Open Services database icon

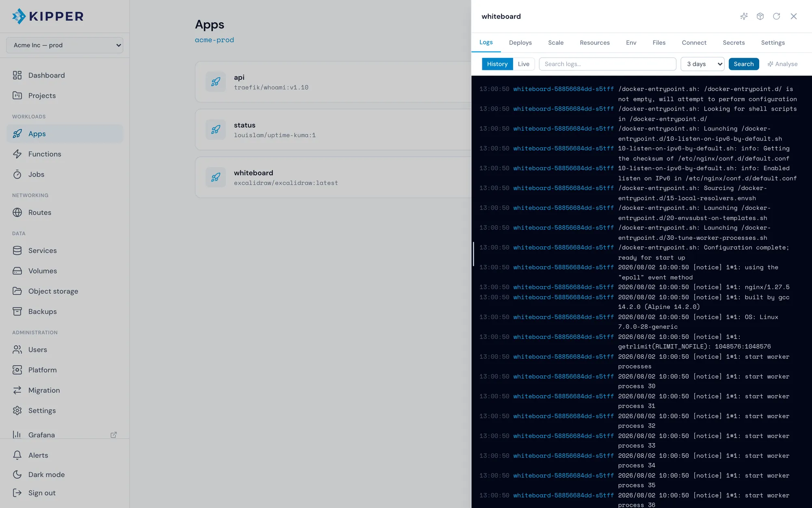(17, 251)
